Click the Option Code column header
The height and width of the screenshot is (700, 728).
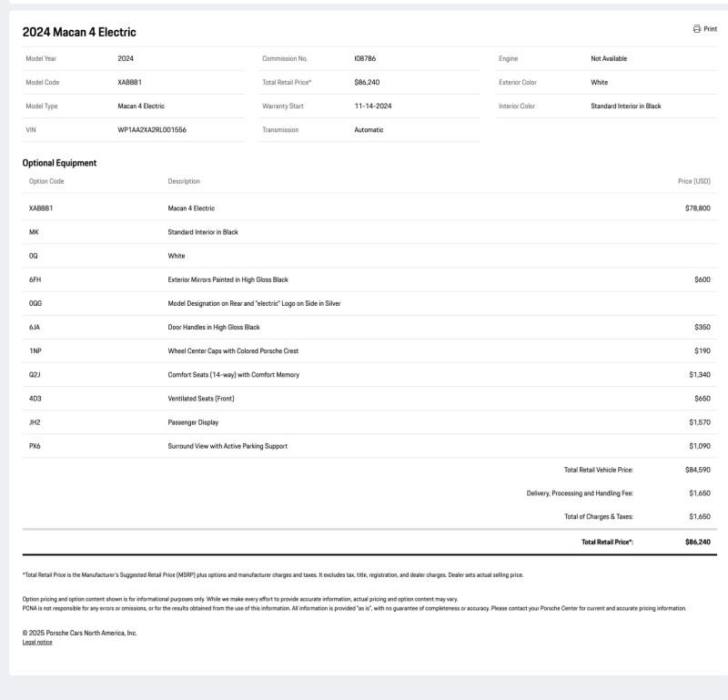(46, 181)
